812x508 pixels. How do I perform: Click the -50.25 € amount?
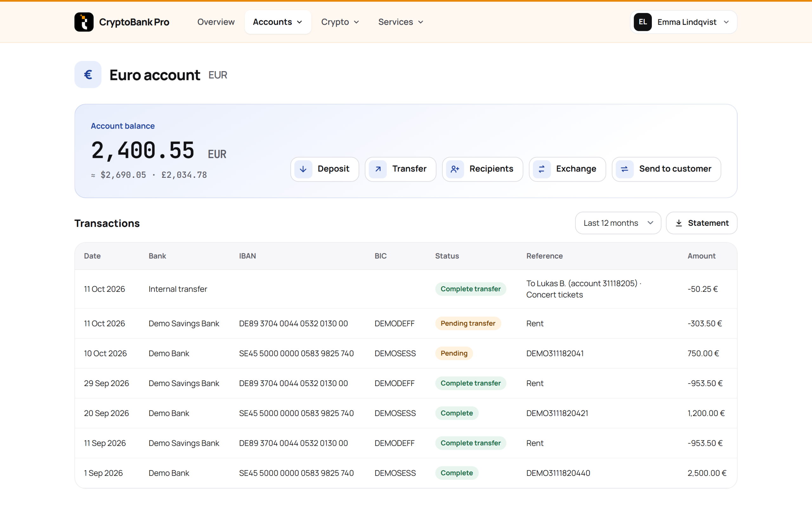pyautogui.click(x=703, y=289)
